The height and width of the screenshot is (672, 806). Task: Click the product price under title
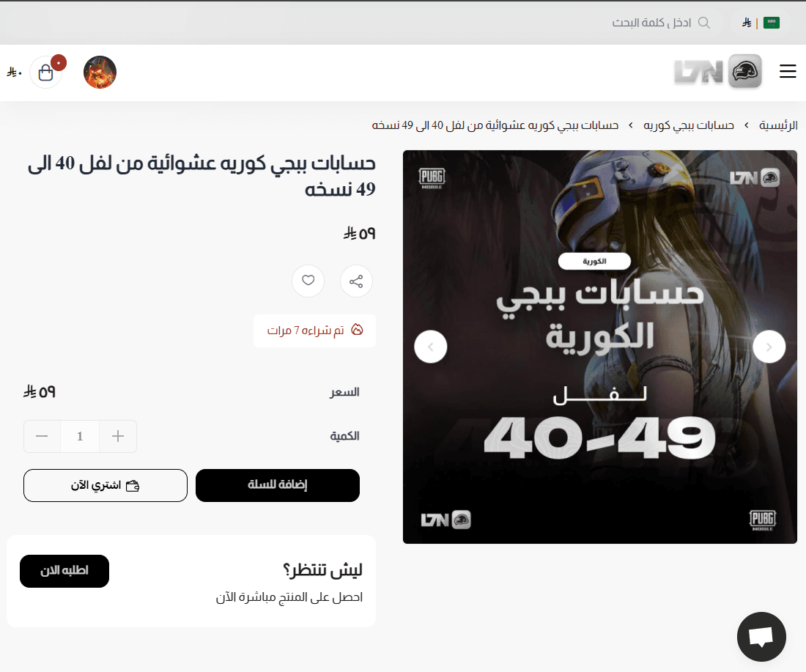tap(359, 234)
